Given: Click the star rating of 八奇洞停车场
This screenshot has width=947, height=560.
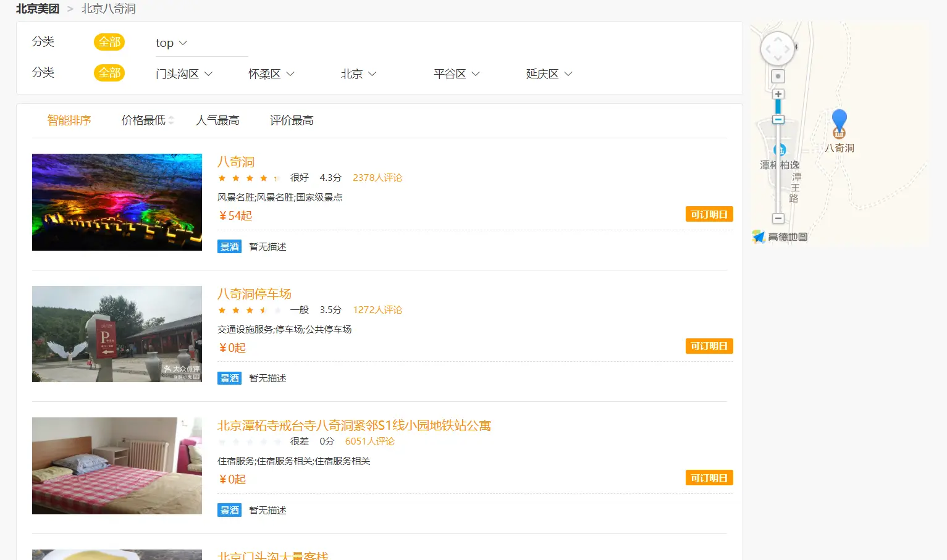Looking at the screenshot, I should point(250,310).
